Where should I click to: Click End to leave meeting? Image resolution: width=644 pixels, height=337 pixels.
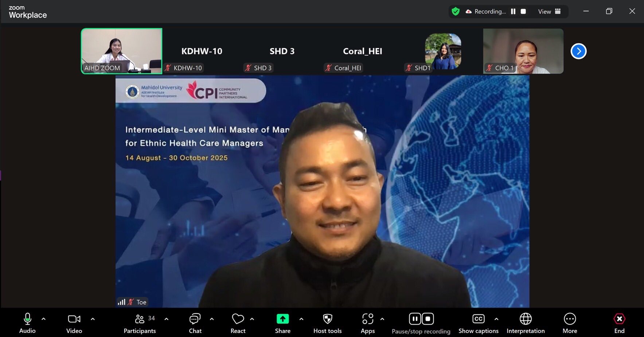click(619, 323)
